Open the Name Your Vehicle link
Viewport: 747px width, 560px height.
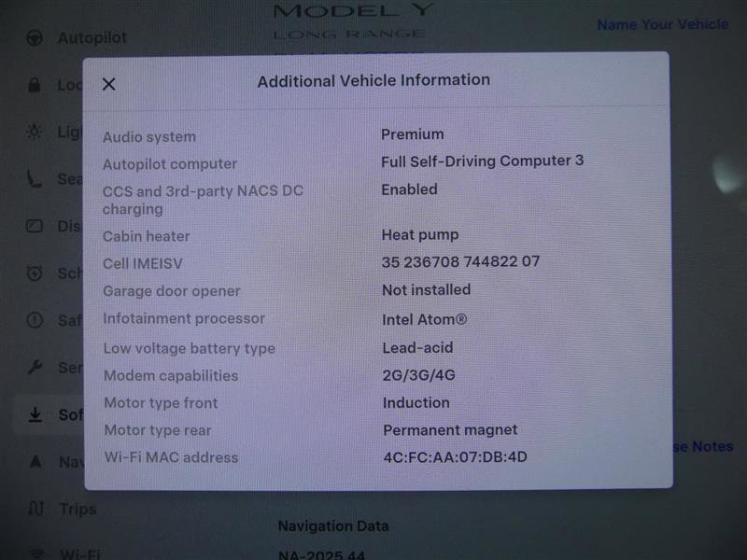click(x=661, y=25)
